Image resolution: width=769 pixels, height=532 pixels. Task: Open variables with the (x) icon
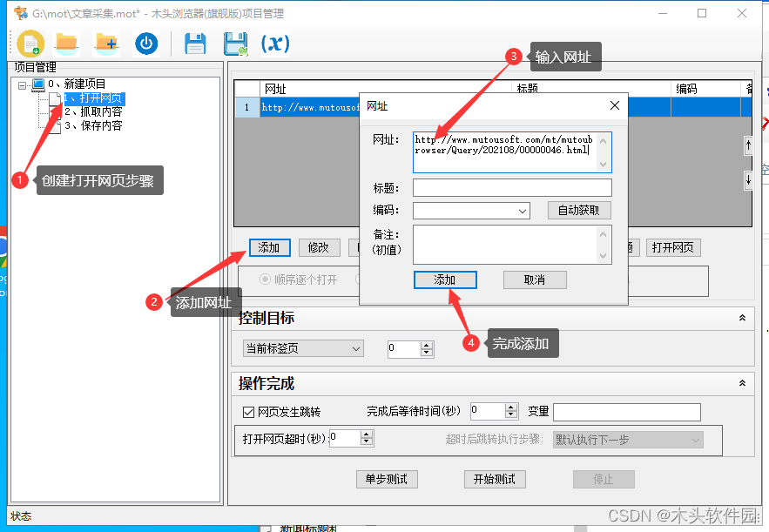coord(275,44)
